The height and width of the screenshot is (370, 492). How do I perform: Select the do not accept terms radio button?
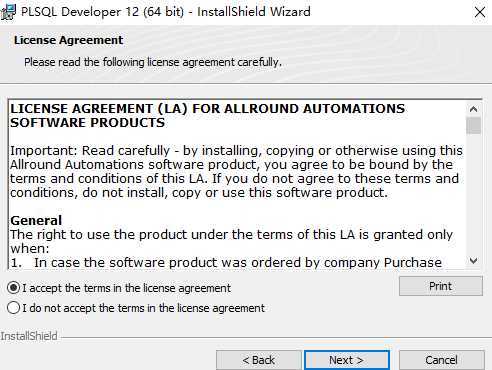pos(13,308)
